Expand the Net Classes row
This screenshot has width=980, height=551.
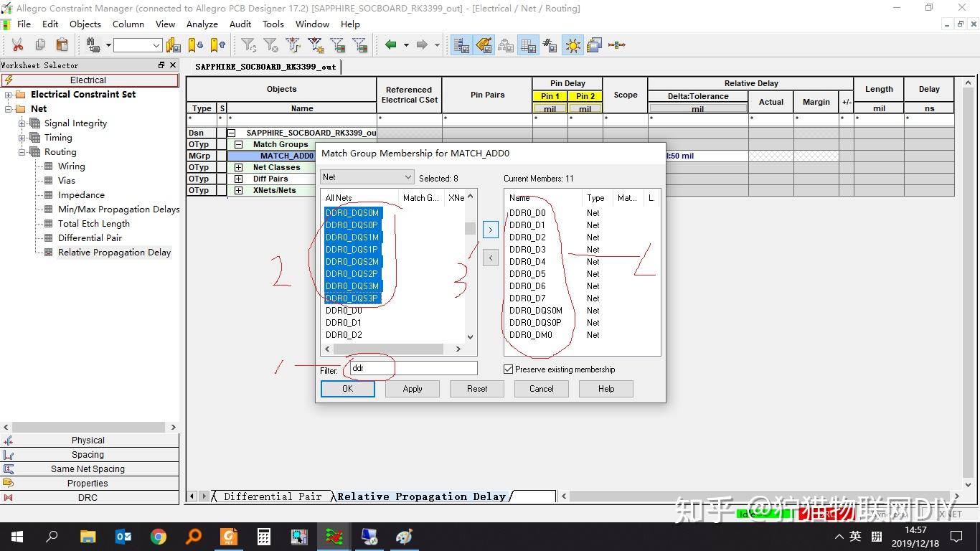[238, 168]
